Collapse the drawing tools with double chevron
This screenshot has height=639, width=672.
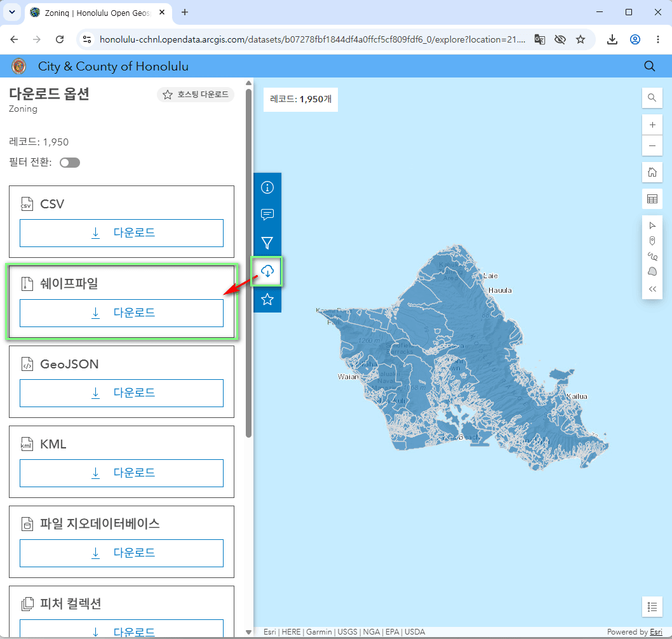point(652,289)
